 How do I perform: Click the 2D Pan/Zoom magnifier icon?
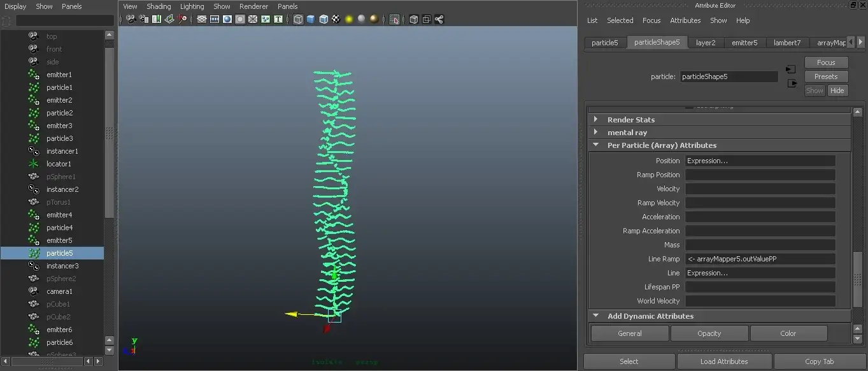tap(182, 19)
